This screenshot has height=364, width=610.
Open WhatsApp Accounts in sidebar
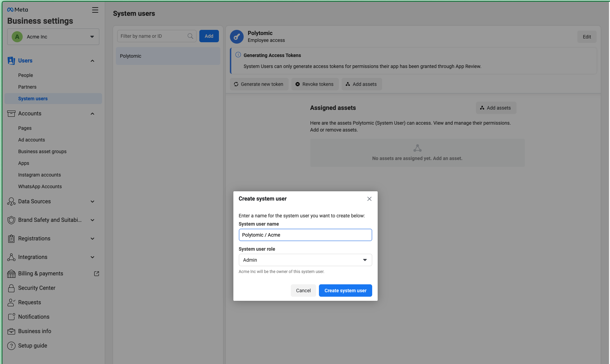pyautogui.click(x=40, y=186)
